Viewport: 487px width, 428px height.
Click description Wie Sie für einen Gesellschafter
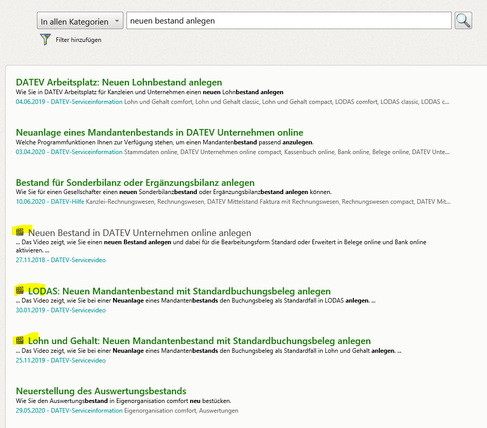point(173,192)
